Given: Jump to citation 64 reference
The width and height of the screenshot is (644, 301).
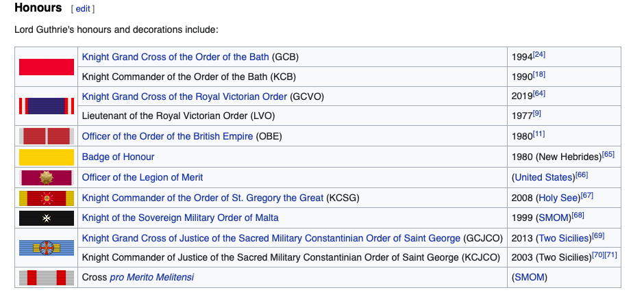Looking at the screenshot, I should (539, 94).
